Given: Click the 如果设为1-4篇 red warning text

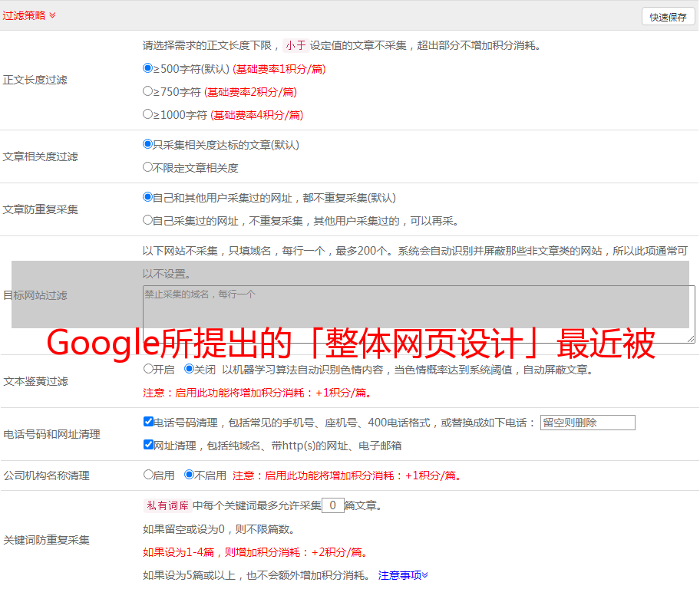Looking at the screenshot, I should pyautogui.click(x=256, y=552).
